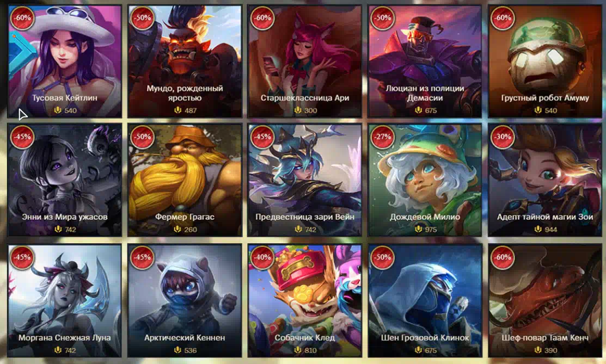The width and height of the screenshot is (606, 364).
Task: Click the -30% badge on Адепт тайной магии Зои
Action: pos(503,137)
